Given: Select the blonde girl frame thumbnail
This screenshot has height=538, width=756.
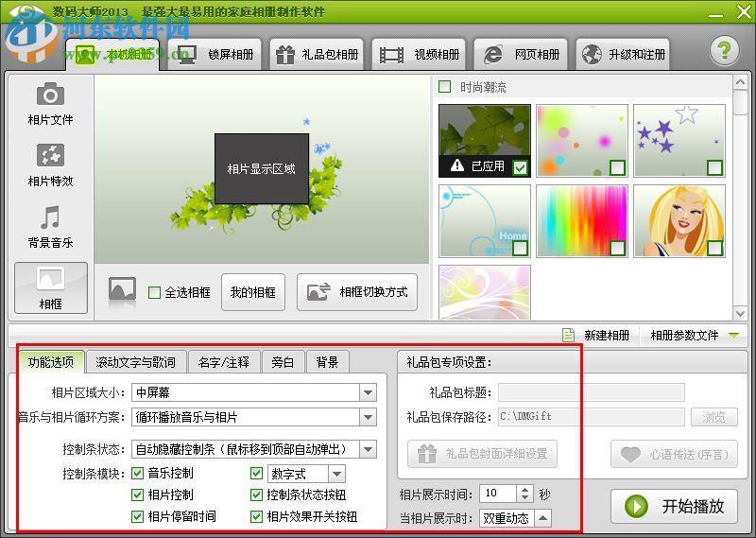Looking at the screenshot, I should click(x=679, y=221).
